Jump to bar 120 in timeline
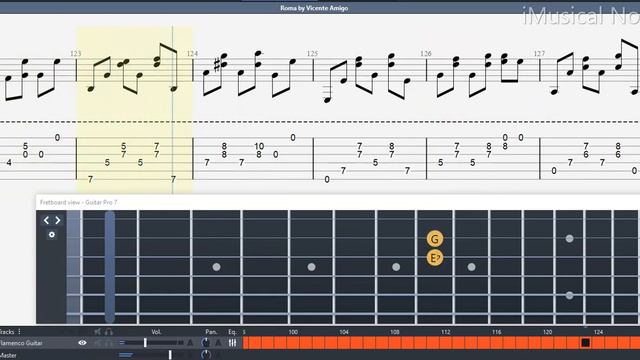This screenshot has width=640, height=360. (547, 332)
